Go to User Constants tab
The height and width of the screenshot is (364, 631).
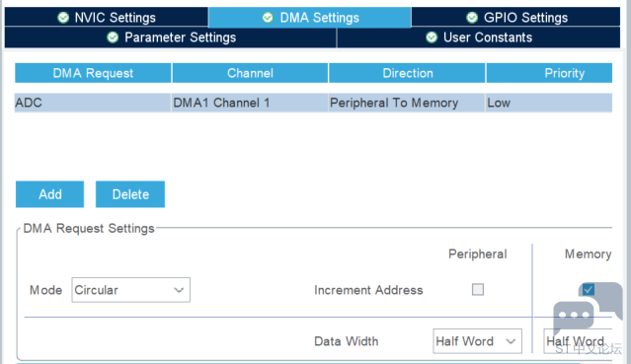pos(479,37)
